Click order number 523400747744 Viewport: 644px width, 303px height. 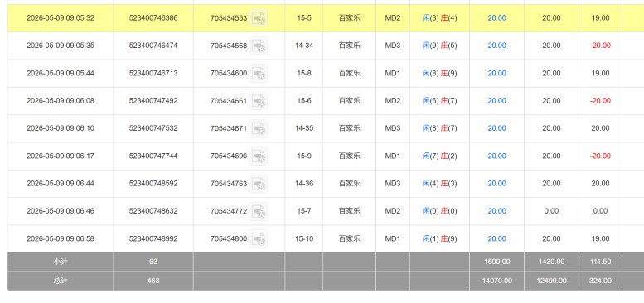[153, 156]
